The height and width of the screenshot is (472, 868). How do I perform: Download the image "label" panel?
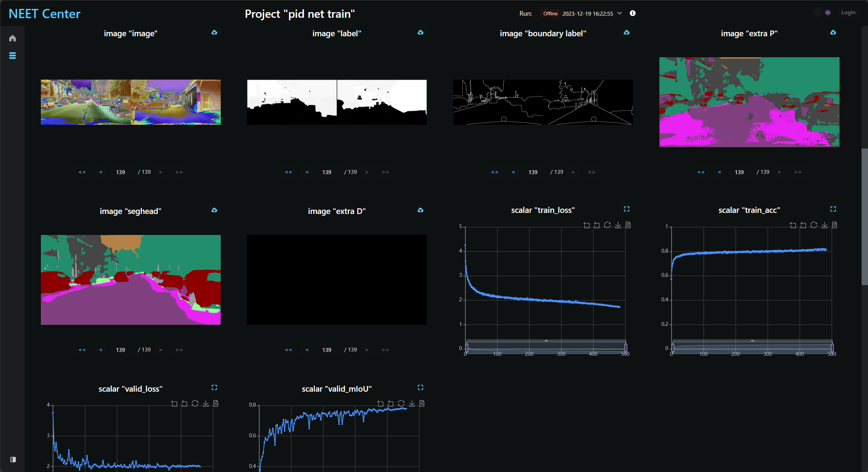tap(420, 32)
